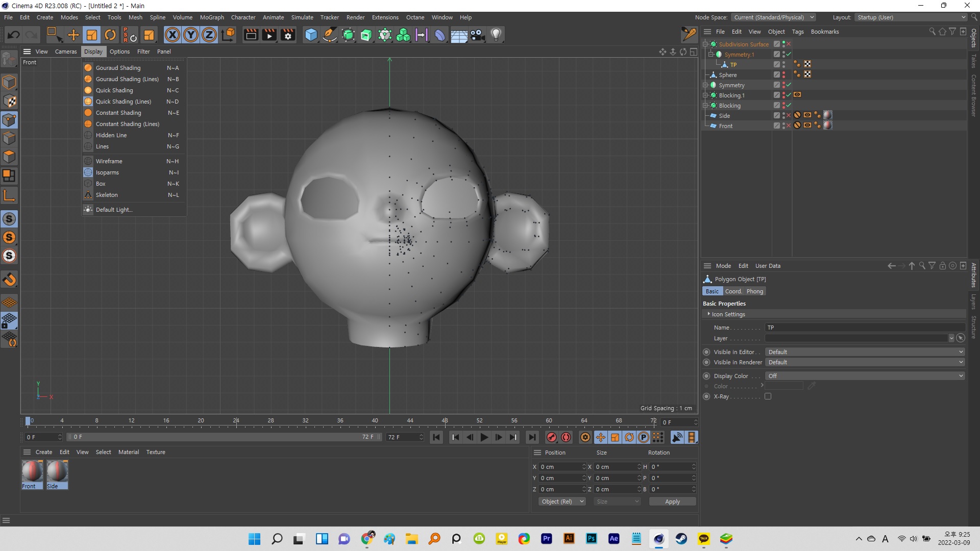Toggle Visible in Editor animation radio
The width and height of the screenshot is (980, 551).
[706, 352]
